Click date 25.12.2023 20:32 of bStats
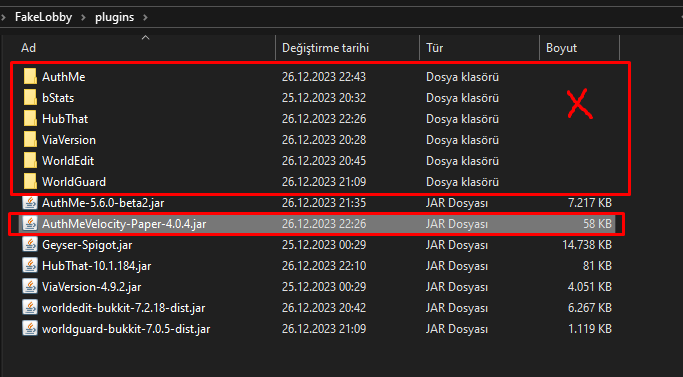683x377 pixels. [324, 98]
